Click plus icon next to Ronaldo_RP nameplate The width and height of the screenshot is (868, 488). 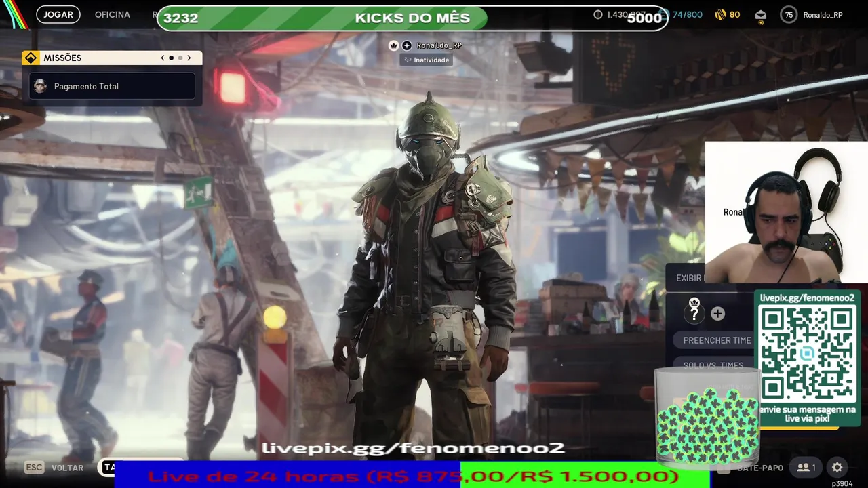tap(406, 45)
